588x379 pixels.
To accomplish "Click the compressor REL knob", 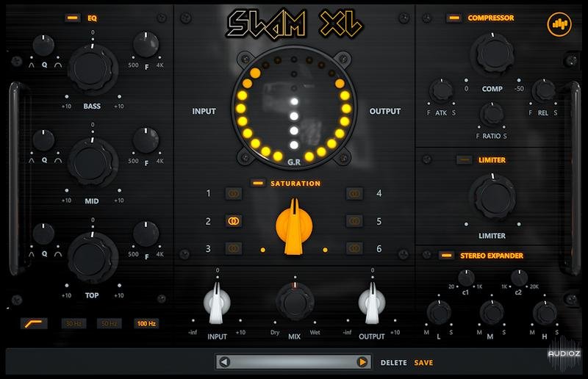I will coord(543,91).
